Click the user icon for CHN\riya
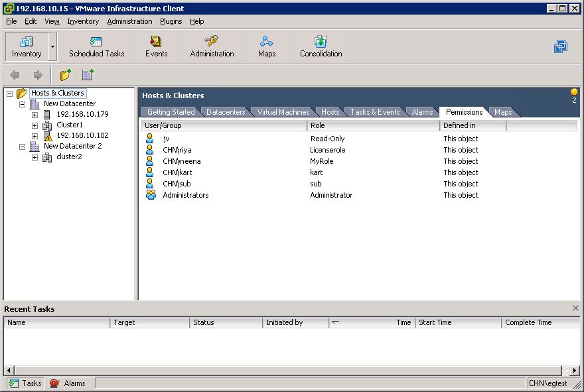584x392 pixels. pyautogui.click(x=150, y=150)
